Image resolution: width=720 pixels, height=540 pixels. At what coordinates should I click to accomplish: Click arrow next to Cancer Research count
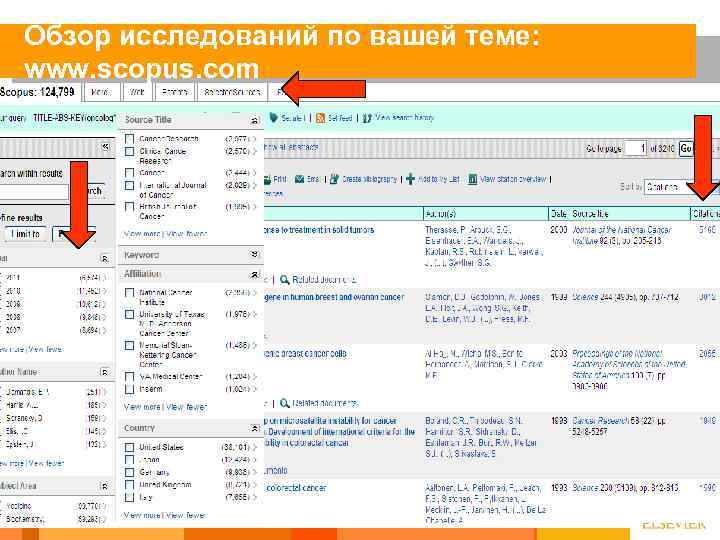(254, 139)
